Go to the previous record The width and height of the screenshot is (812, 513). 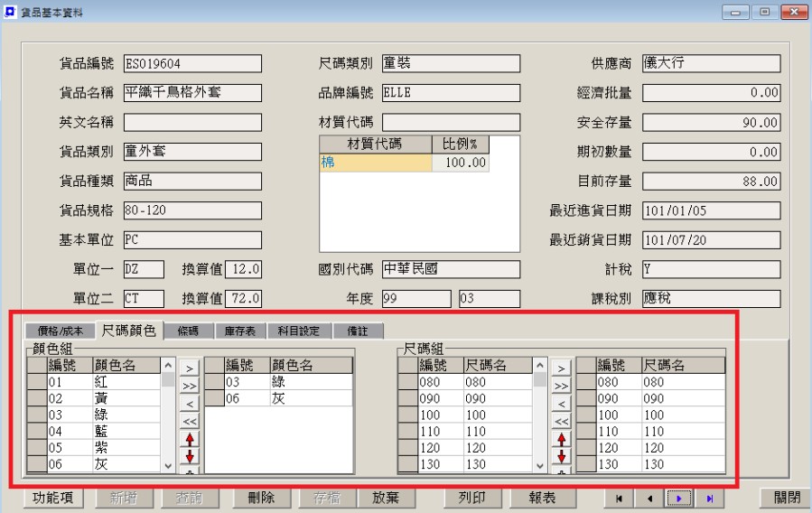(x=649, y=499)
